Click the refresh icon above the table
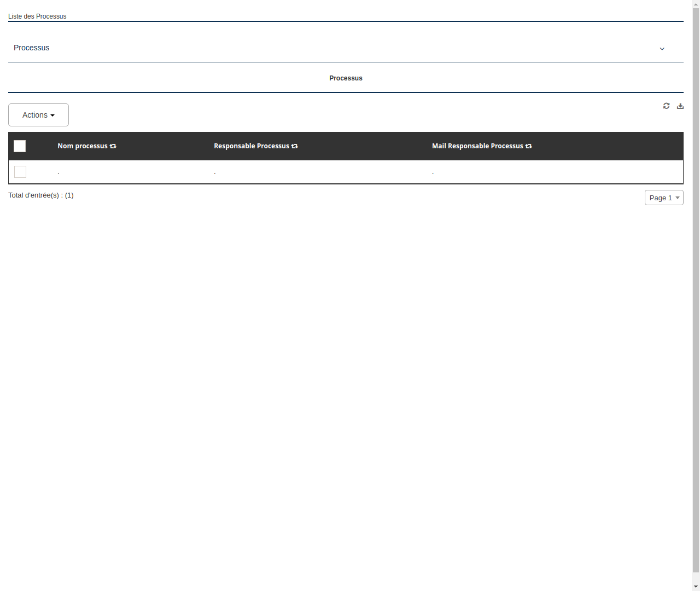The height and width of the screenshot is (591, 700). (x=666, y=106)
